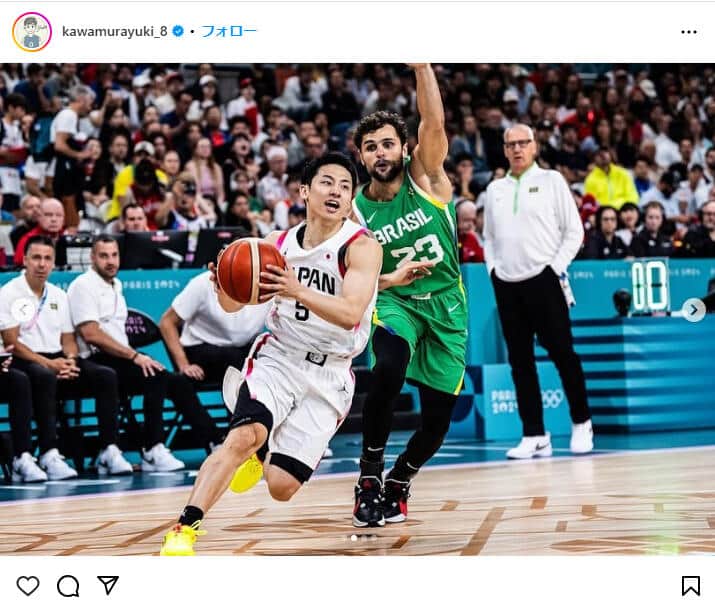The width and height of the screenshot is (715, 608).
Task: Select the first carousel indicator dot
Action: tap(353, 538)
